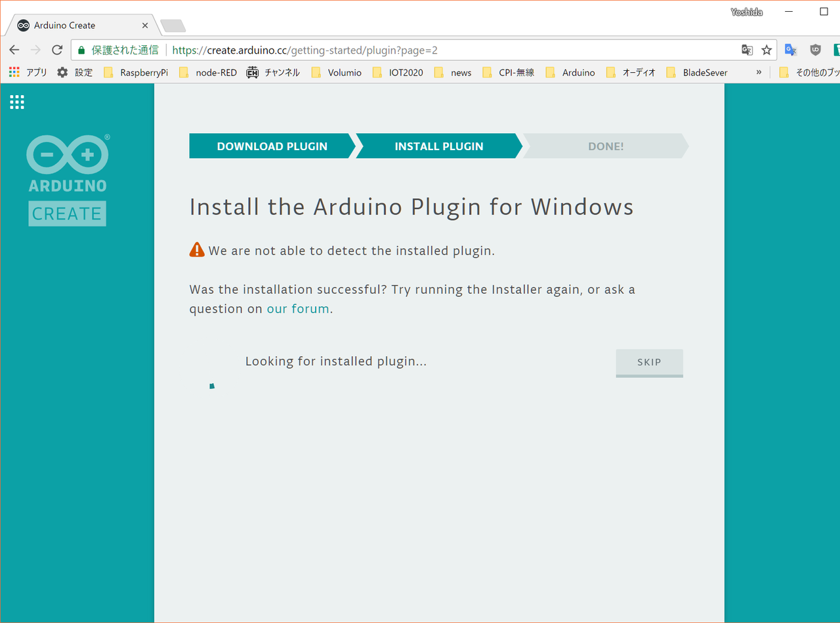The height and width of the screenshot is (623, 840).
Task: Open a new tab next to Arduino Create
Action: pos(173,26)
